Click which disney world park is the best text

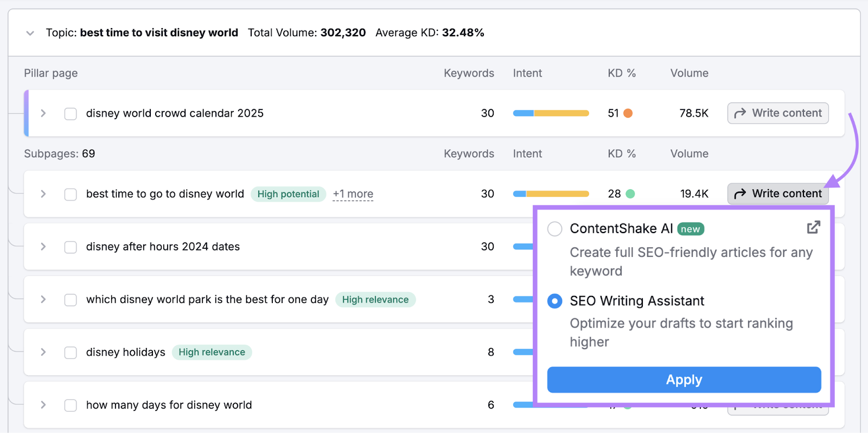[207, 299]
